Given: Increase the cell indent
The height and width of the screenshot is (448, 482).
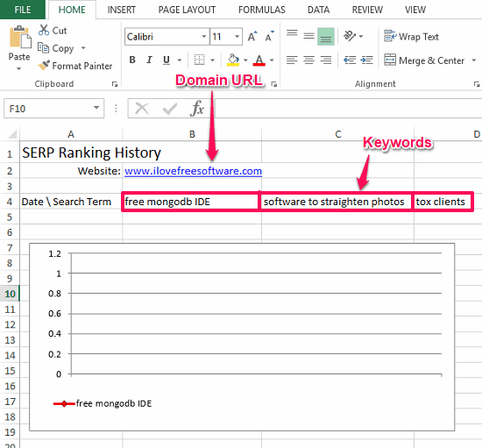Looking at the screenshot, I should [366, 60].
